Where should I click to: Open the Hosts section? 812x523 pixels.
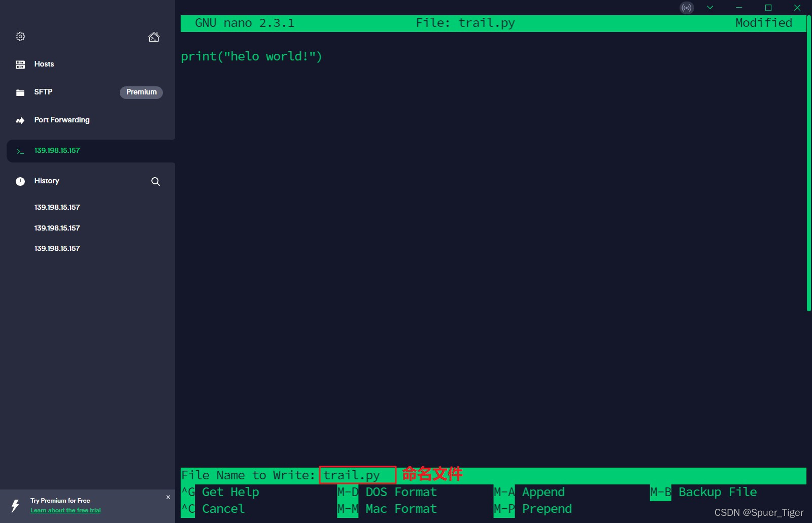coord(44,64)
